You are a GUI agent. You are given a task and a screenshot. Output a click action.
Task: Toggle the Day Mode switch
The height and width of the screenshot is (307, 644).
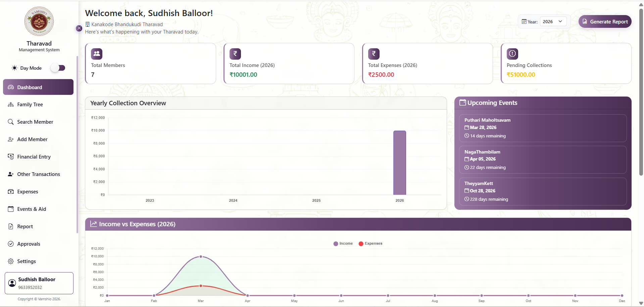pos(58,68)
